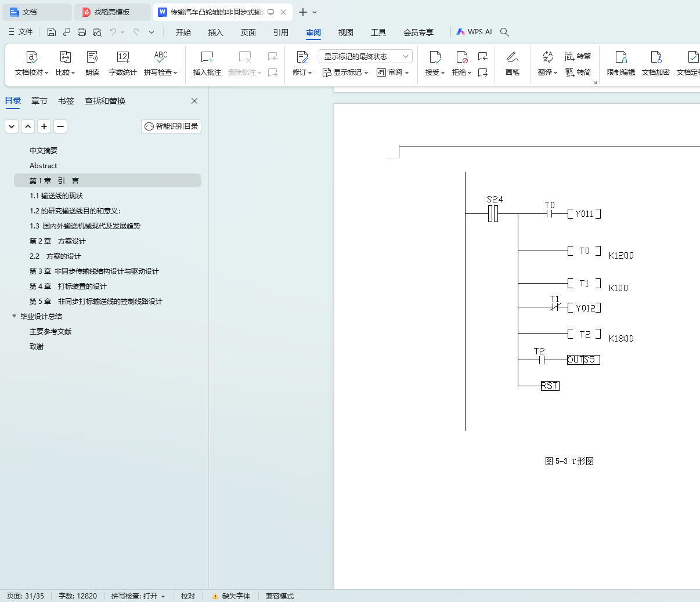The height and width of the screenshot is (602, 700).
Task: Open the 文件 menu
Action: (x=21, y=32)
